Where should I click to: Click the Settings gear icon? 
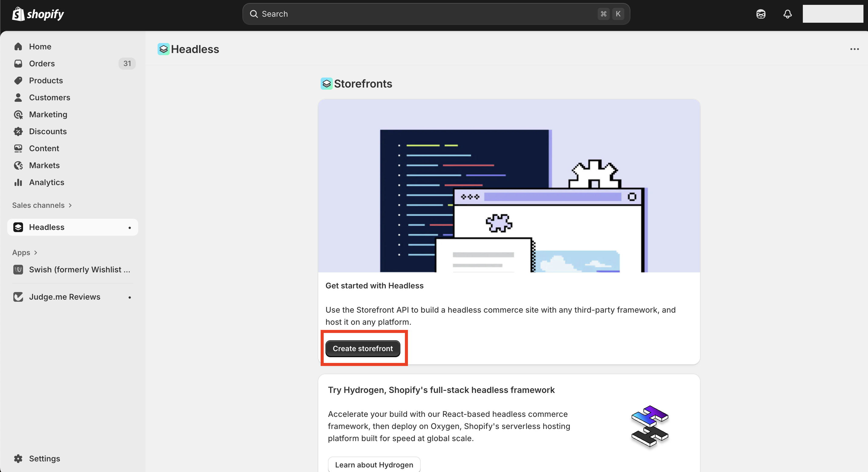[18, 459]
